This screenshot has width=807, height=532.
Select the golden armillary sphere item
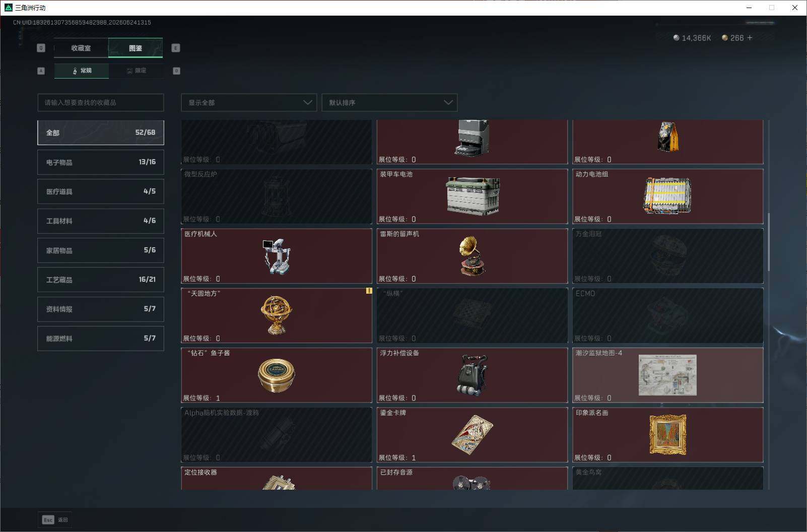click(x=276, y=315)
